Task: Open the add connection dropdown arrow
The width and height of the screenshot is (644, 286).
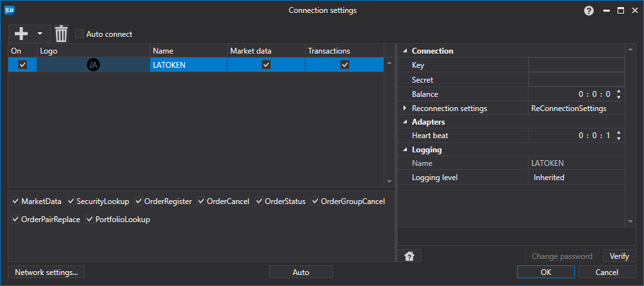Action: pyautogui.click(x=40, y=34)
